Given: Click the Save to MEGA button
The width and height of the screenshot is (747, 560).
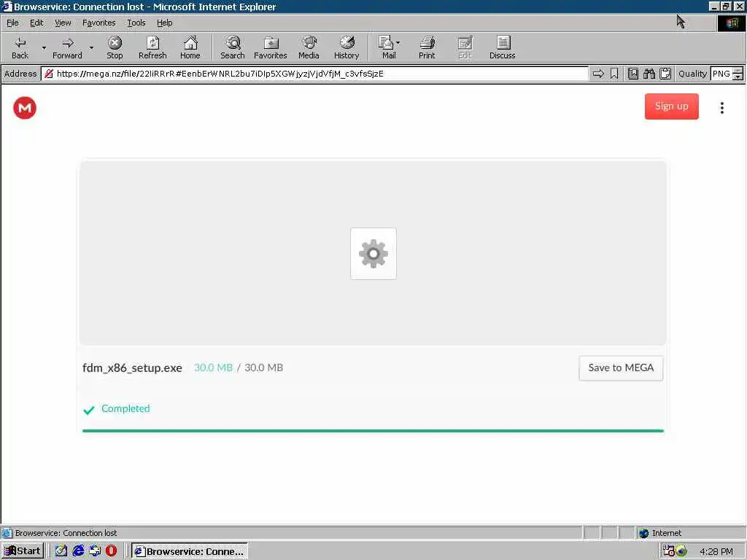Looking at the screenshot, I should click(x=621, y=368).
